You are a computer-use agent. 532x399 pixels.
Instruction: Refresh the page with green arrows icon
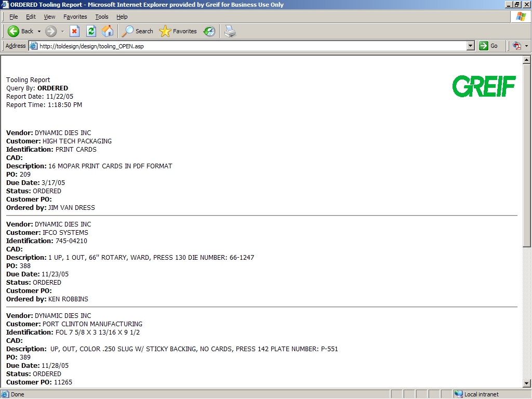click(x=91, y=31)
